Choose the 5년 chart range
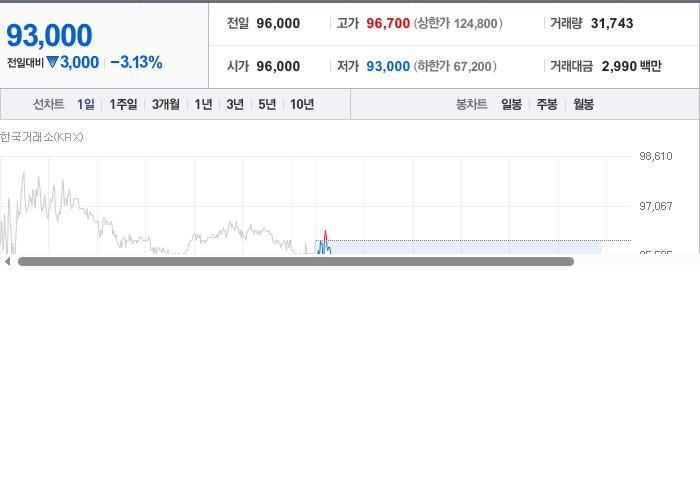 (267, 104)
